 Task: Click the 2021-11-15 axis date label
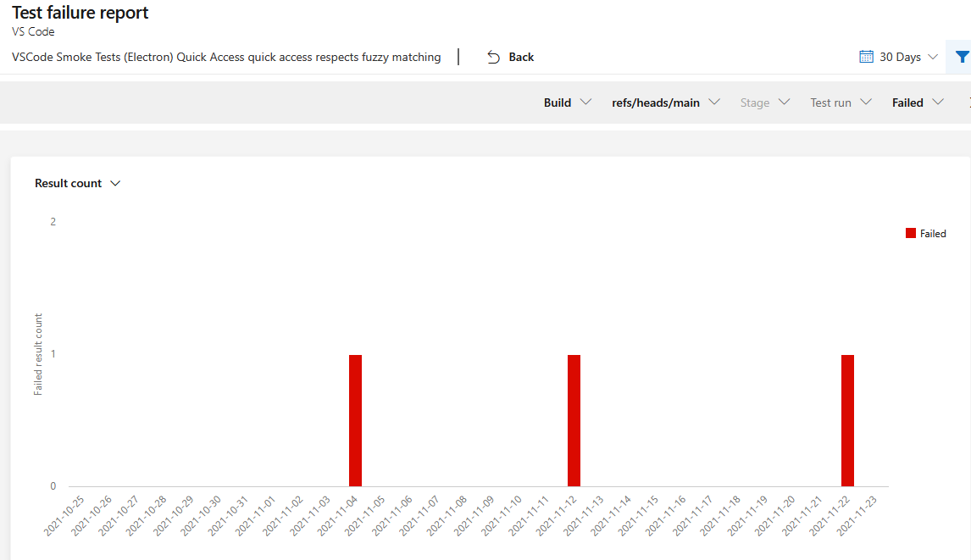click(638, 516)
